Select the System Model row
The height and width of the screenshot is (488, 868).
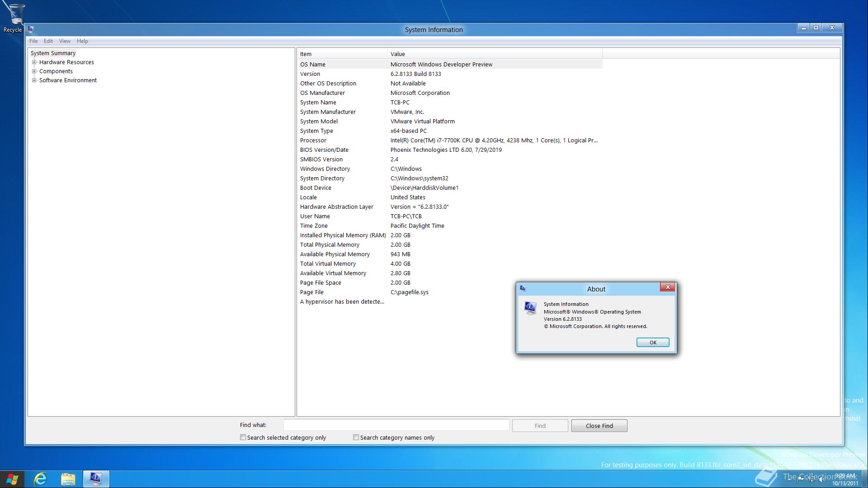(x=450, y=122)
